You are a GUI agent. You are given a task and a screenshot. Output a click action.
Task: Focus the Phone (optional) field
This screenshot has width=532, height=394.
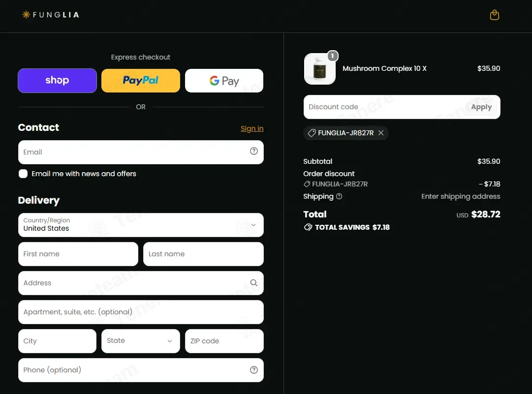(x=141, y=370)
